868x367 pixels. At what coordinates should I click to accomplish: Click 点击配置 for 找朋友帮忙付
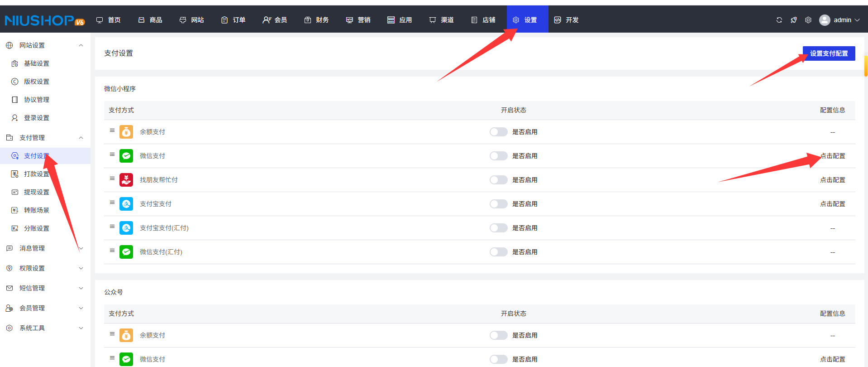tap(833, 180)
